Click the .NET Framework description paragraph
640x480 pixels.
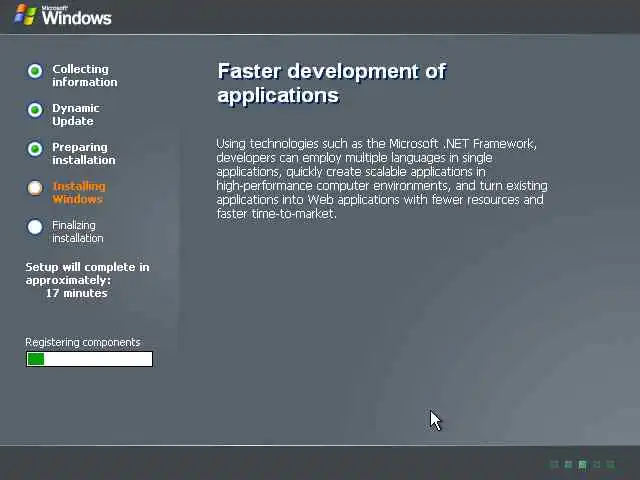(382, 179)
